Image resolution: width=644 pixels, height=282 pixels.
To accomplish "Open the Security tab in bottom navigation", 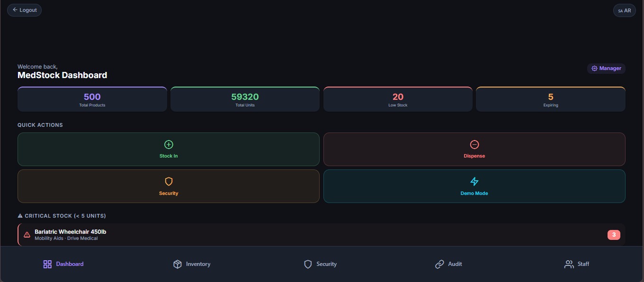I will 320,264.
